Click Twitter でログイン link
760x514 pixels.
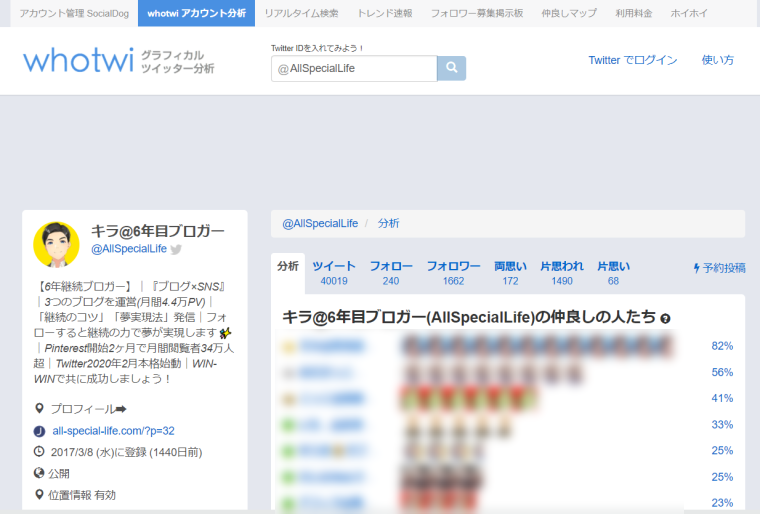coord(632,60)
